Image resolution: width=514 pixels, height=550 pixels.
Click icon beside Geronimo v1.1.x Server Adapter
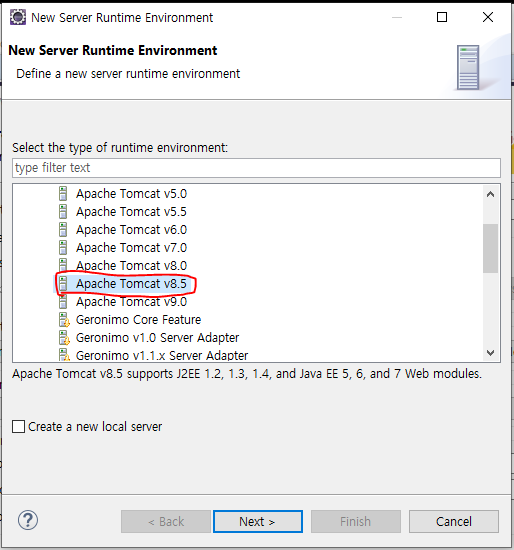64,355
